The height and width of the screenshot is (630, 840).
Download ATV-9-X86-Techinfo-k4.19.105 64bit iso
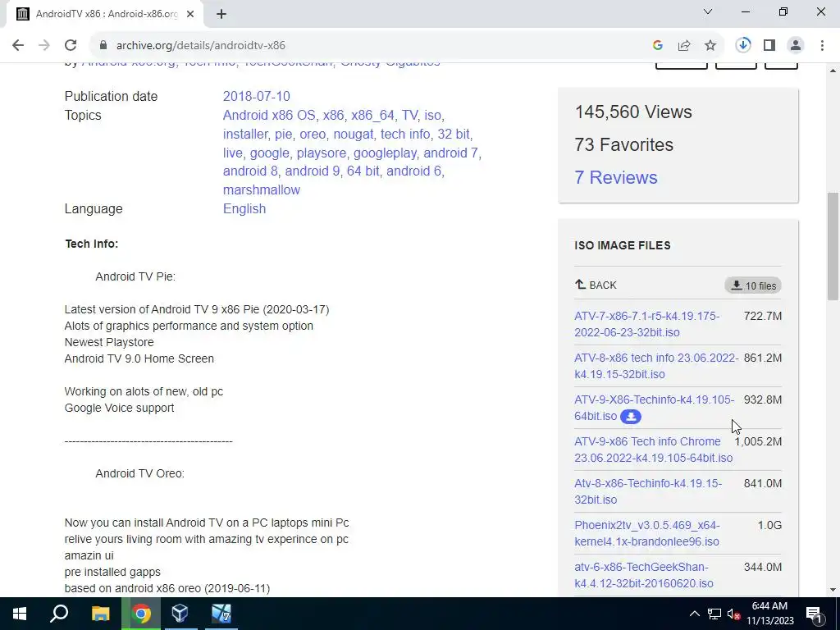(x=654, y=408)
